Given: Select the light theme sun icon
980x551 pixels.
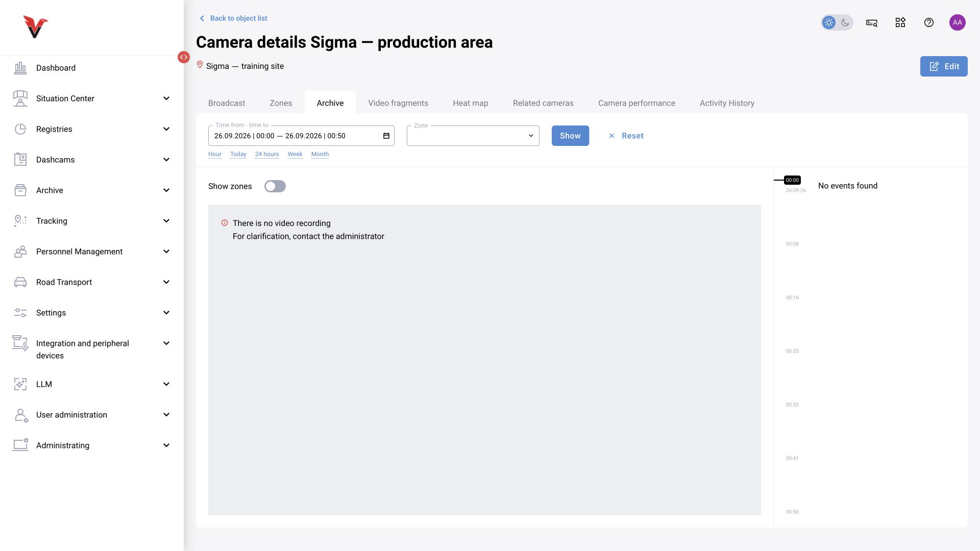Looking at the screenshot, I should pos(829,22).
